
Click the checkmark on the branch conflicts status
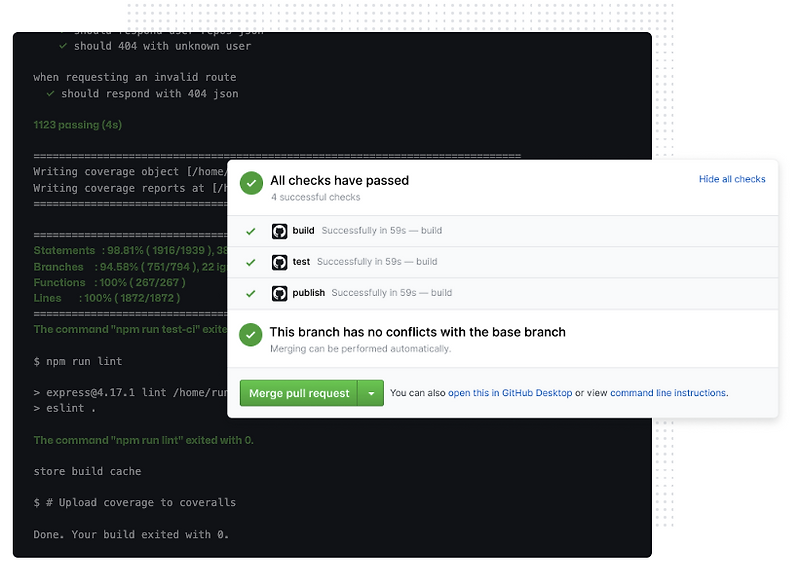click(x=250, y=334)
